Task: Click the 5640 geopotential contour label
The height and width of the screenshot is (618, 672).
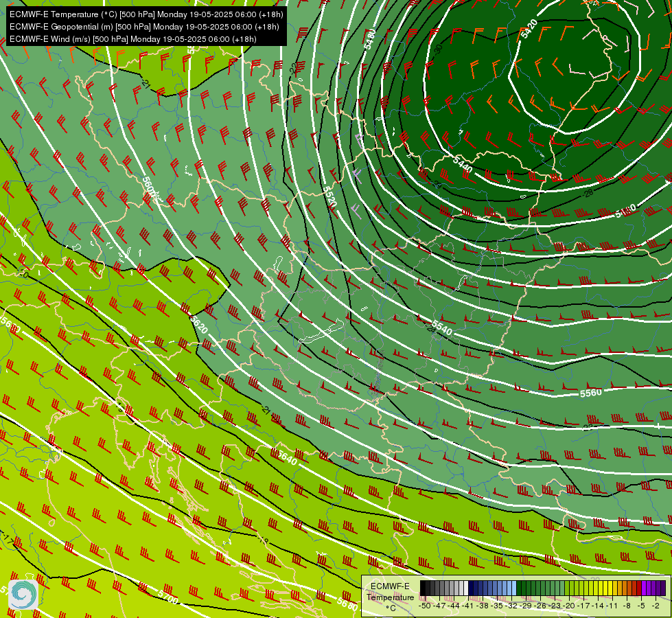Action: (x=287, y=458)
